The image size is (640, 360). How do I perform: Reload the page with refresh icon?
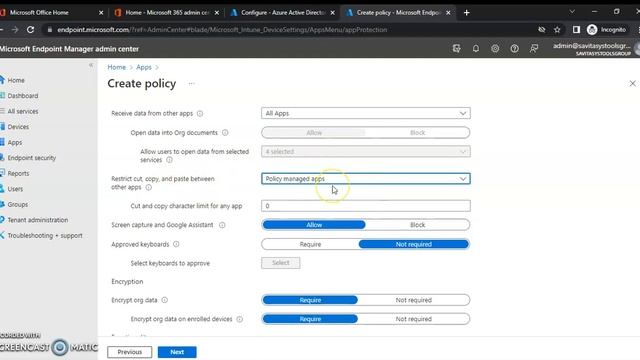pyautogui.click(x=30, y=29)
